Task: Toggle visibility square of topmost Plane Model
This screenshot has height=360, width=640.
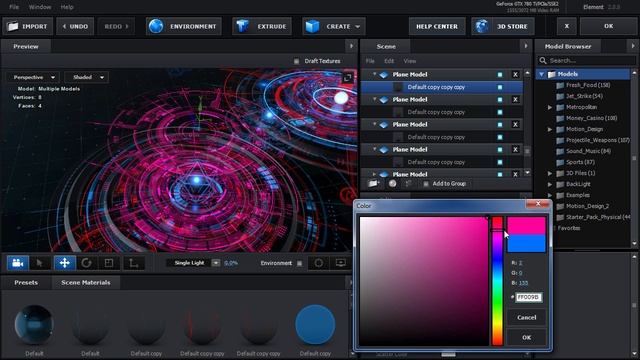Action: [500, 75]
